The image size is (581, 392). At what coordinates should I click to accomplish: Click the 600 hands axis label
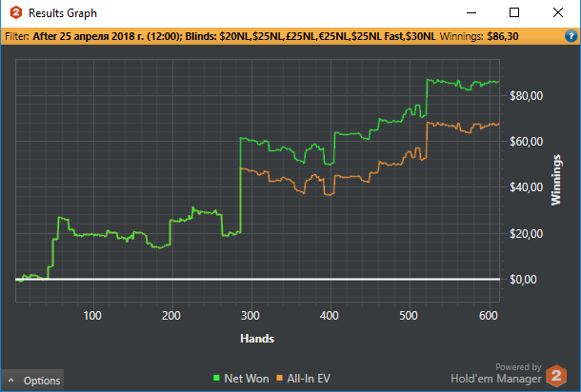click(488, 316)
